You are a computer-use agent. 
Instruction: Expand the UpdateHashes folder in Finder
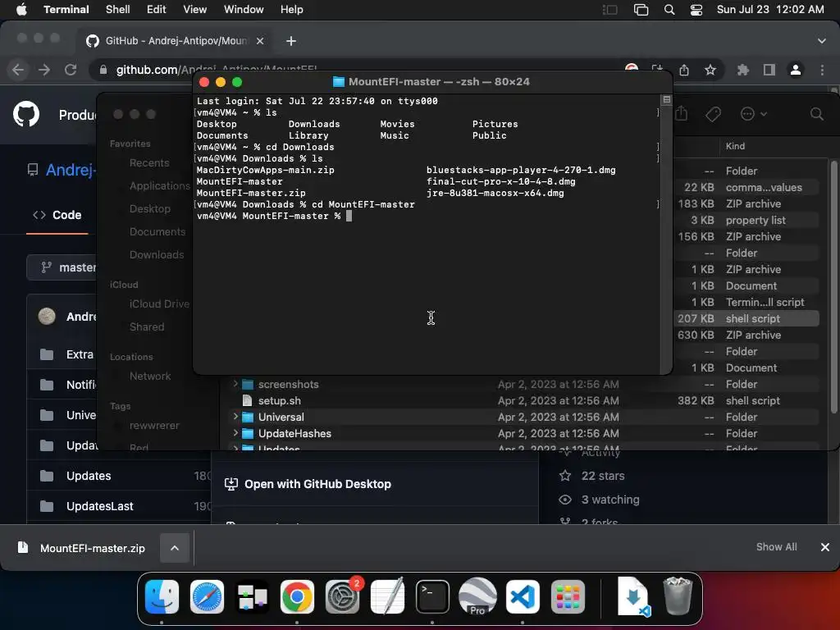[235, 433]
